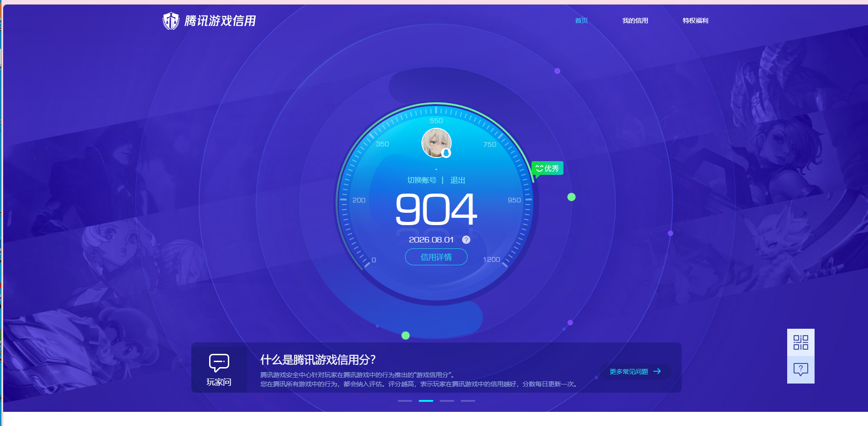Click the 腾讯游戏信用 title text
868x426 pixels.
coord(220,21)
